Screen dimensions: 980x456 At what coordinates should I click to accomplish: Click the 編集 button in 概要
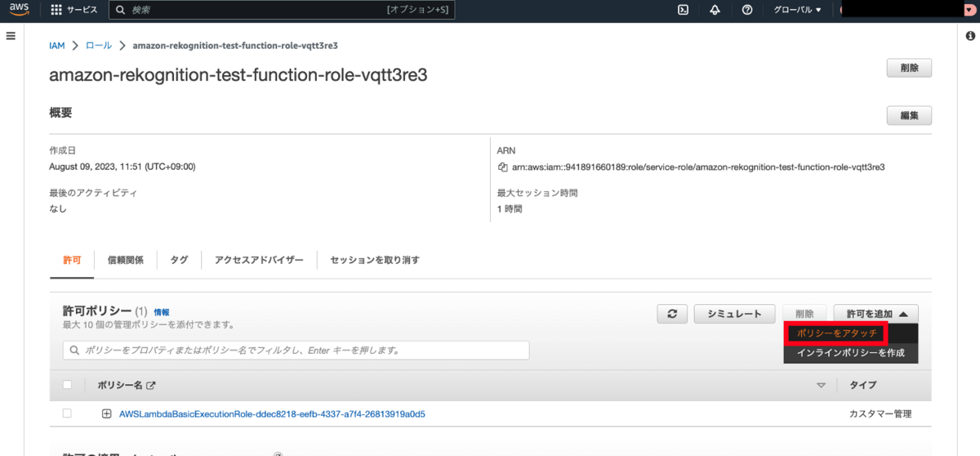(x=909, y=116)
